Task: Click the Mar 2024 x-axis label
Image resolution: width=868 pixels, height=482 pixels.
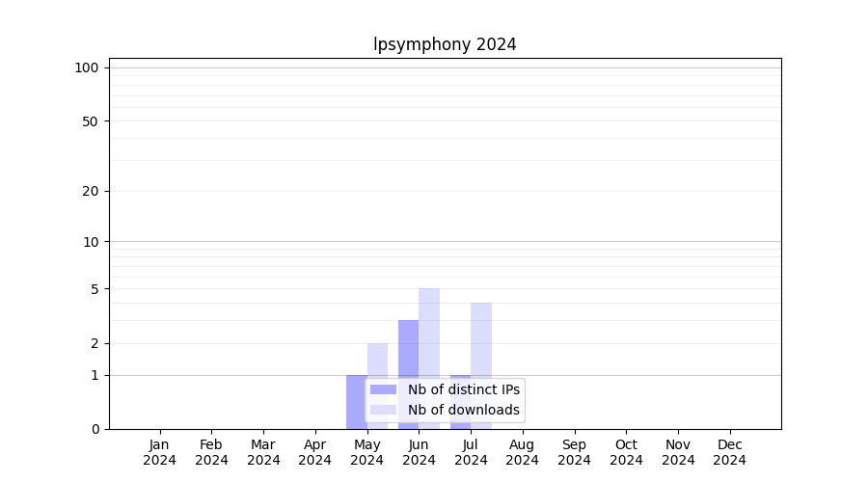Action: [x=263, y=452]
